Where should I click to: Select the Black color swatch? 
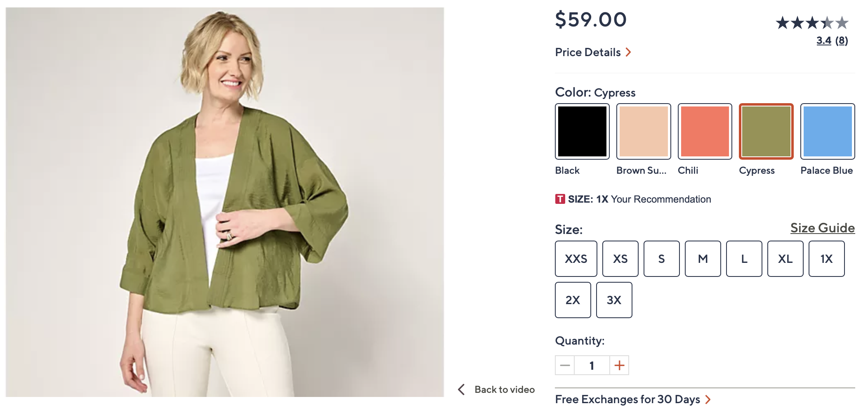[582, 131]
